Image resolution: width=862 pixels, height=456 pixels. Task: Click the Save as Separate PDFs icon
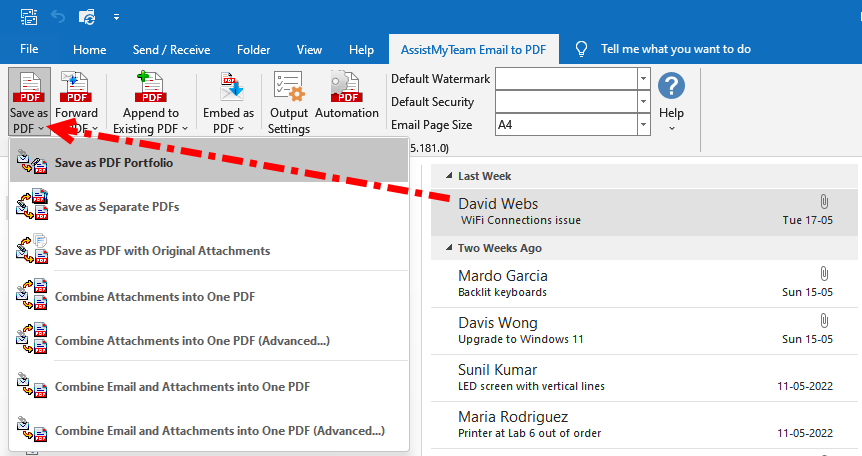point(31,205)
